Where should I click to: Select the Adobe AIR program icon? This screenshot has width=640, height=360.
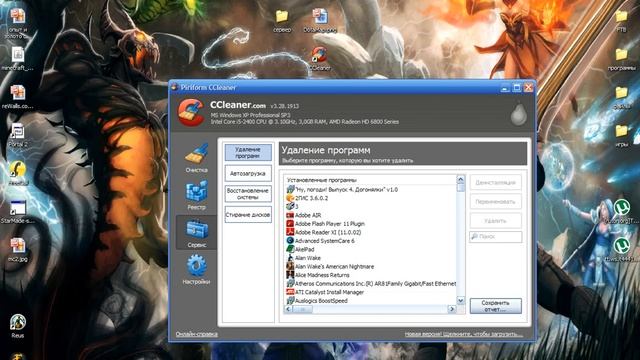pyautogui.click(x=290, y=215)
